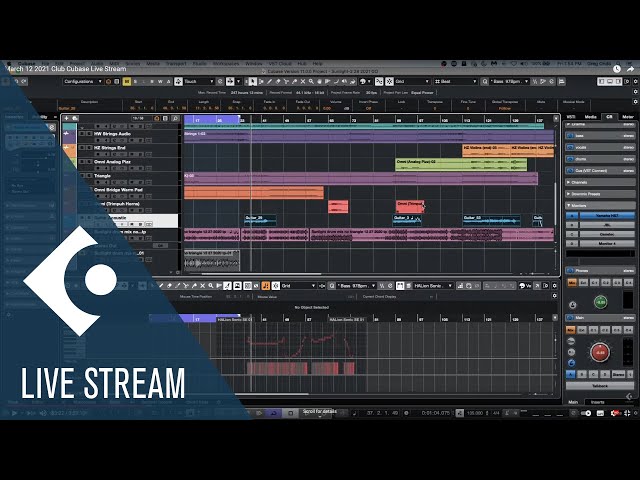
Task: Click the Talkback button
Action: (x=600, y=386)
